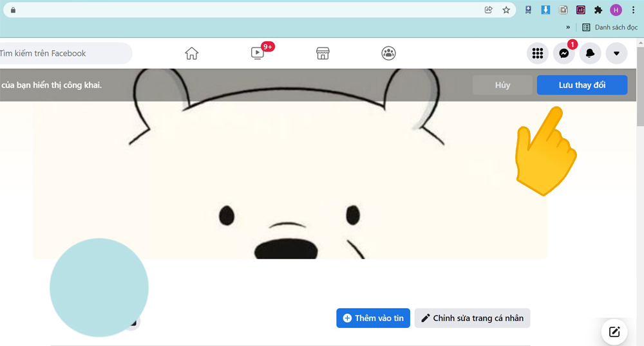Open Chrome three-dot menu
This screenshot has width=644, height=346.
coord(633,10)
